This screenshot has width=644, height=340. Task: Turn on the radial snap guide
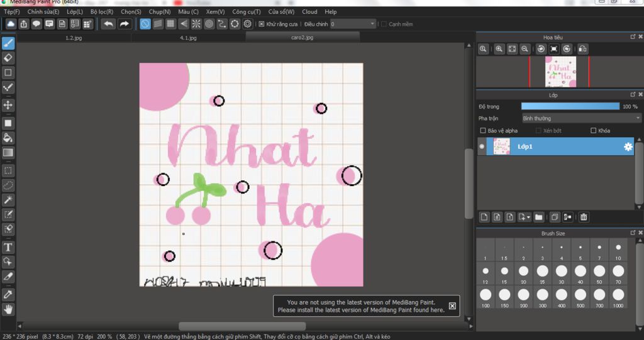pos(196,24)
